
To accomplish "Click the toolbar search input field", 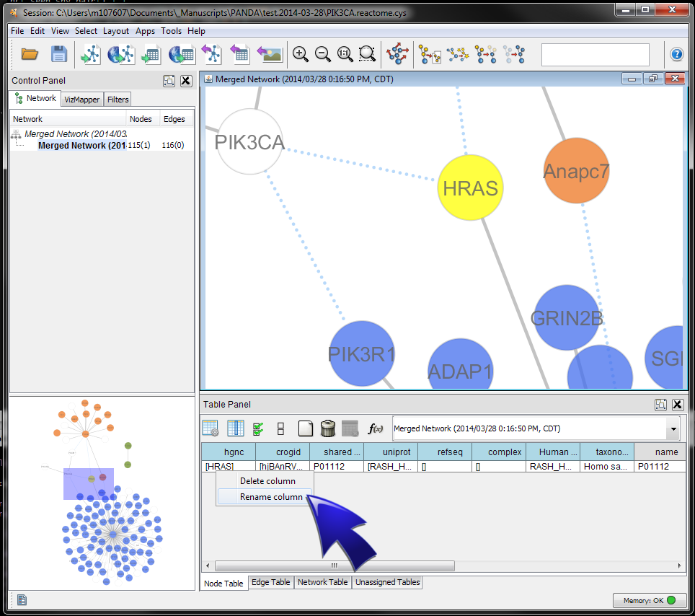I will pyautogui.click(x=595, y=54).
